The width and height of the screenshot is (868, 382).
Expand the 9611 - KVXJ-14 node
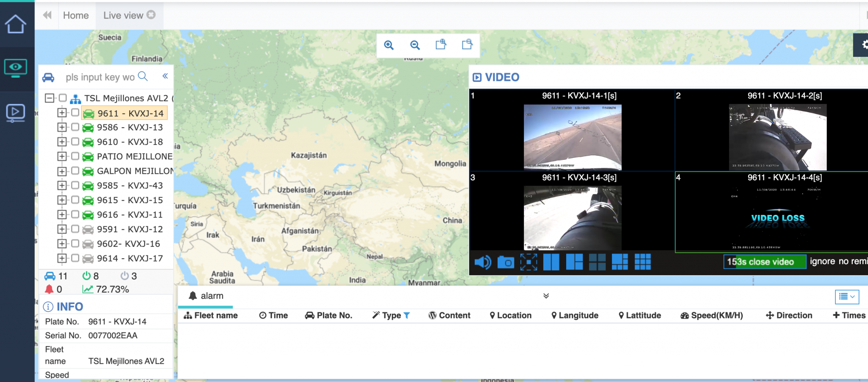coord(62,113)
